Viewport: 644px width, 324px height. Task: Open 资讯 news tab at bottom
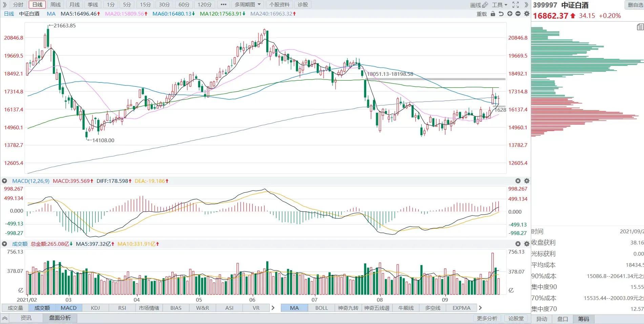[26, 318]
